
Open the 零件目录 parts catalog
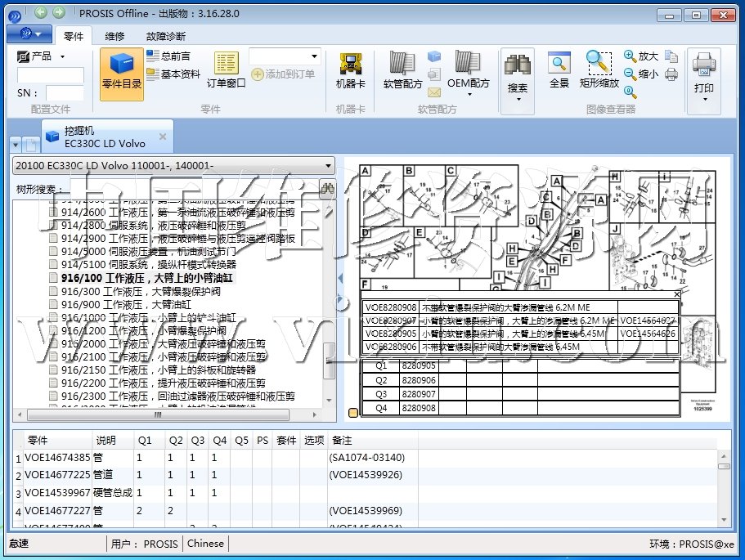click(122, 73)
